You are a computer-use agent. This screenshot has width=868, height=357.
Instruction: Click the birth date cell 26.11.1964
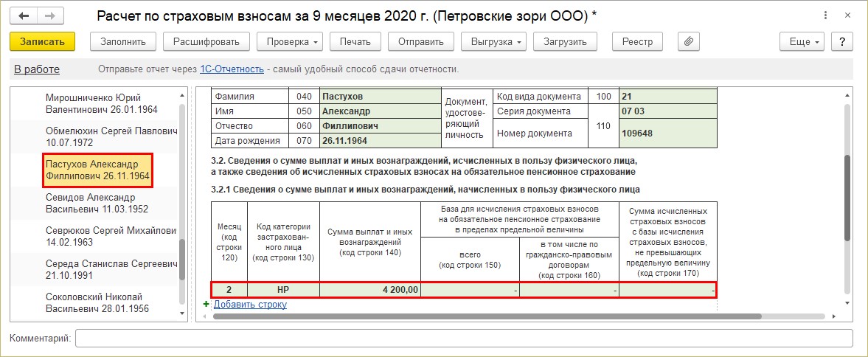click(x=380, y=141)
